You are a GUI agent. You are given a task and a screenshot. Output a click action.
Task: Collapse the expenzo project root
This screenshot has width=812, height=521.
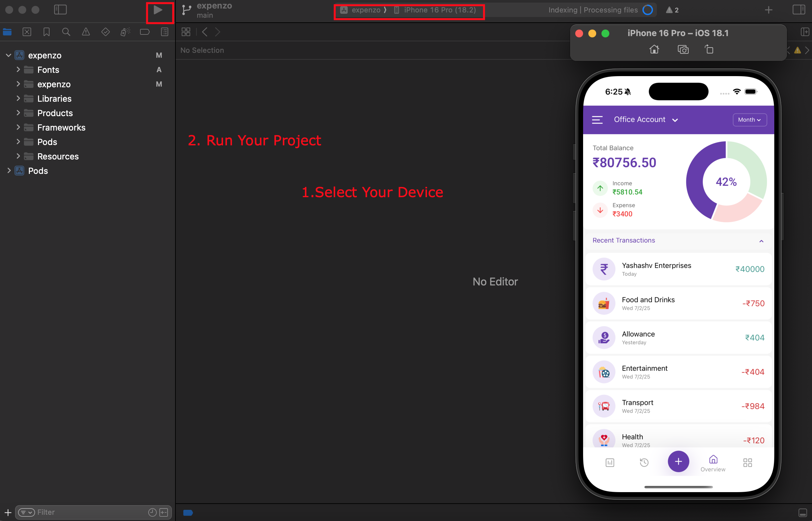click(9, 55)
